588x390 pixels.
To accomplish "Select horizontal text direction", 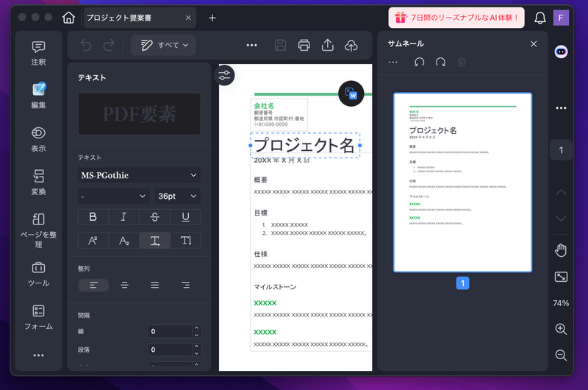I will 155,241.
